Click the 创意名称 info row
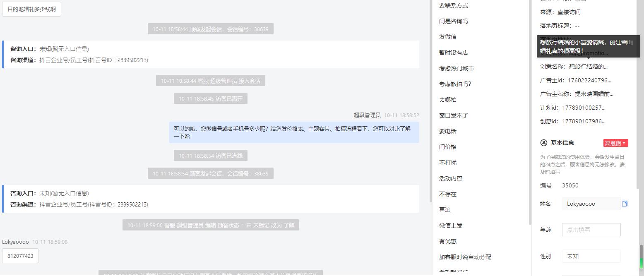The image size is (644, 276). 574,67
